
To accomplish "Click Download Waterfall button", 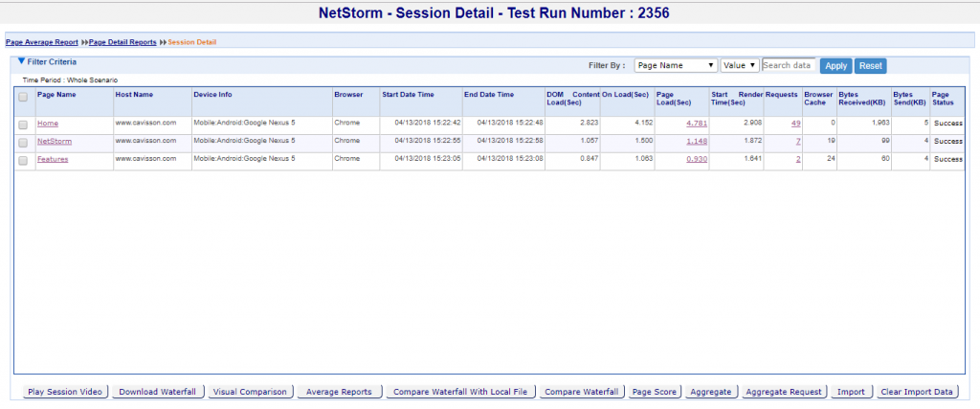I will (158, 392).
